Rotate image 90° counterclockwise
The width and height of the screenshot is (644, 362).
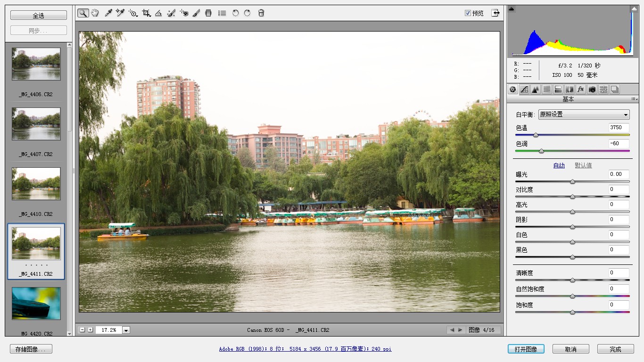point(236,13)
